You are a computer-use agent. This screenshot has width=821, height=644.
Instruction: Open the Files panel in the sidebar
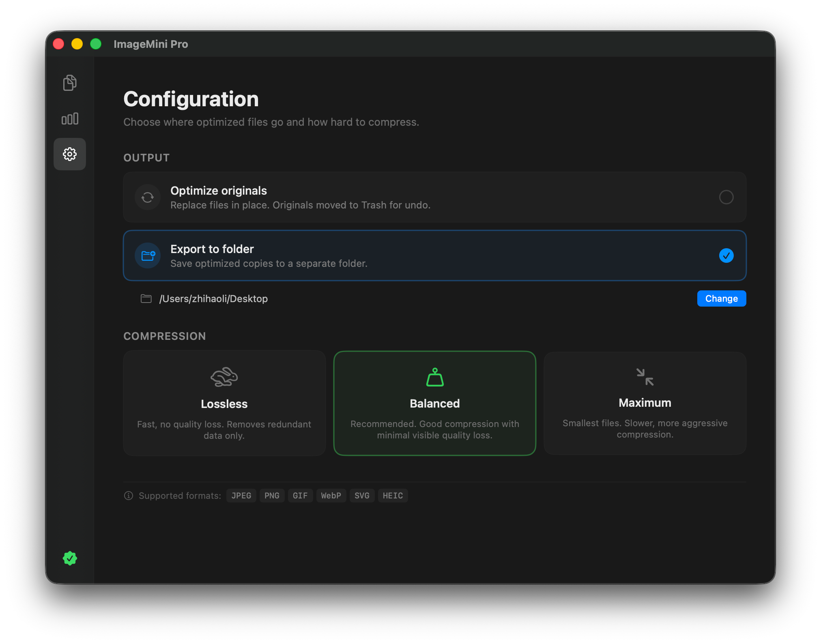point(69,82)
